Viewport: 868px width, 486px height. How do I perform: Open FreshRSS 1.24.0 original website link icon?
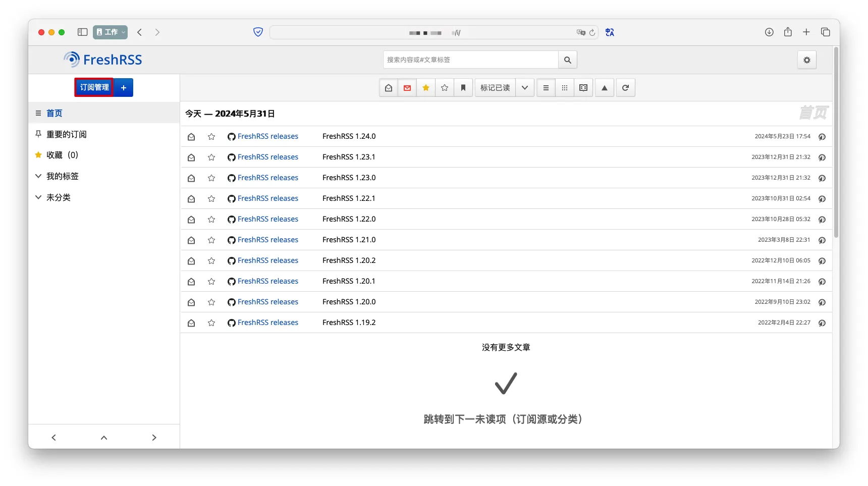[x=822, y=137]
